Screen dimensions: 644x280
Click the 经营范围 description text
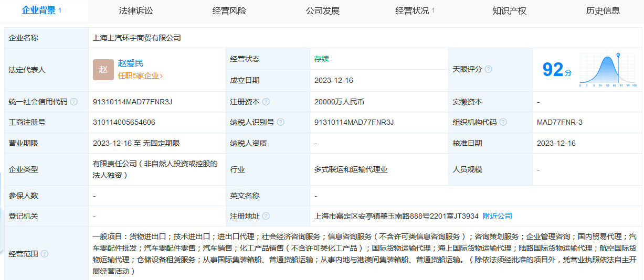point(365,254)
